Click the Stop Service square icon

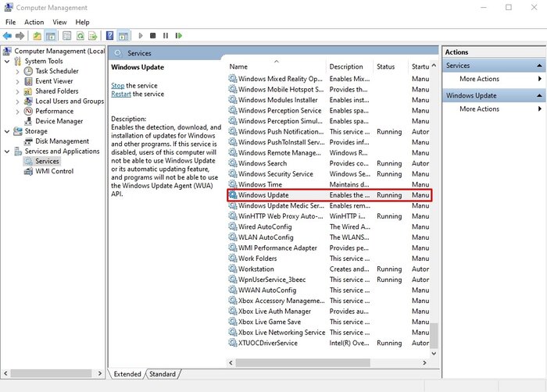(x=153, y=36)
